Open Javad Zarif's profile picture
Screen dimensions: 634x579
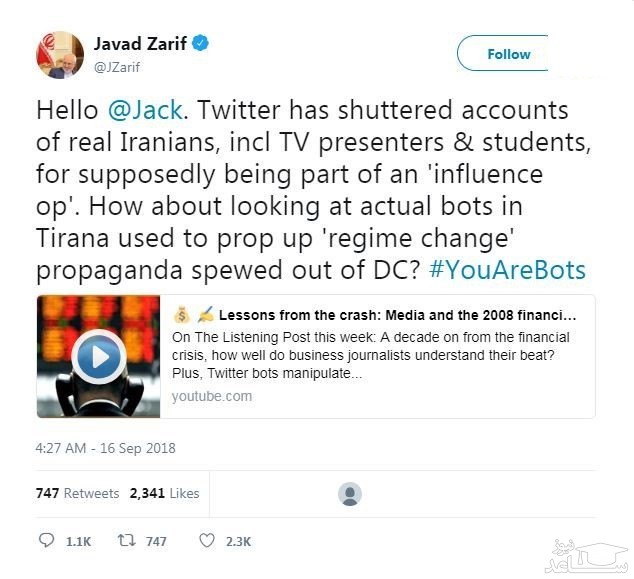click(59, 53)
